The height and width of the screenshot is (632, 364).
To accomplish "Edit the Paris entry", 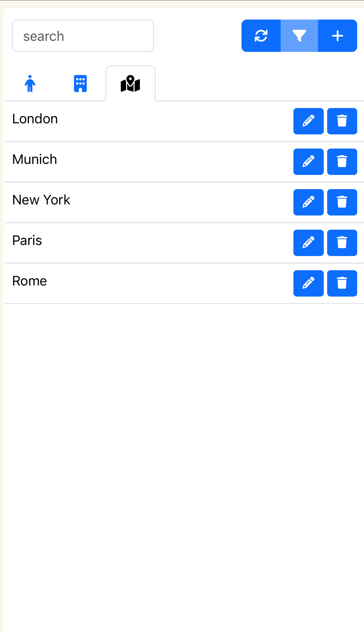I will (308, 243).
